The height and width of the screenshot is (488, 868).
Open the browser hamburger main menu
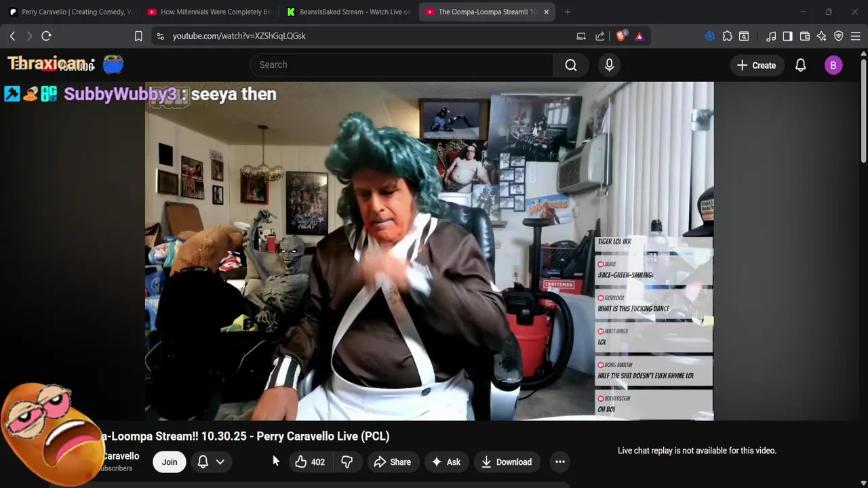tap(856, 36)
